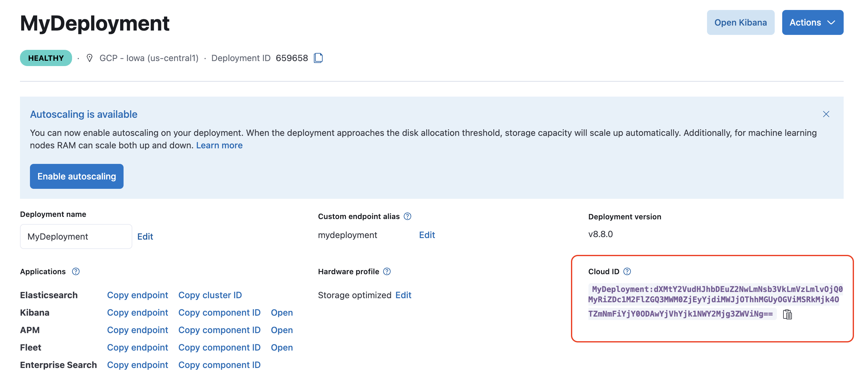Edit the deployment name
Screen dimensions: 868x387
145,236
